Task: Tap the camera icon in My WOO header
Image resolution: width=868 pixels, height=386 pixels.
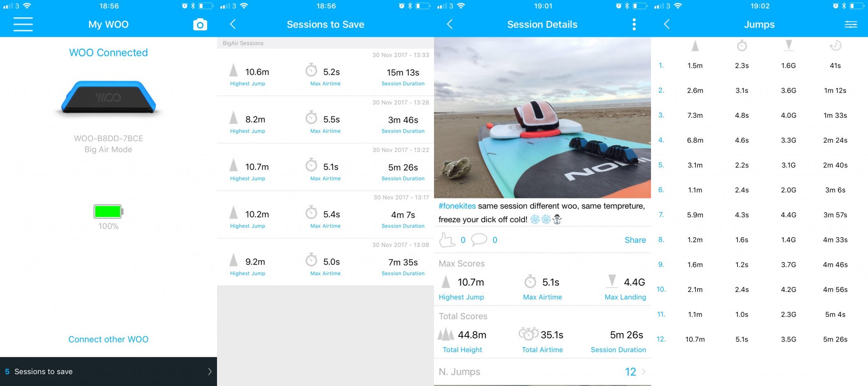Action: 200,25
